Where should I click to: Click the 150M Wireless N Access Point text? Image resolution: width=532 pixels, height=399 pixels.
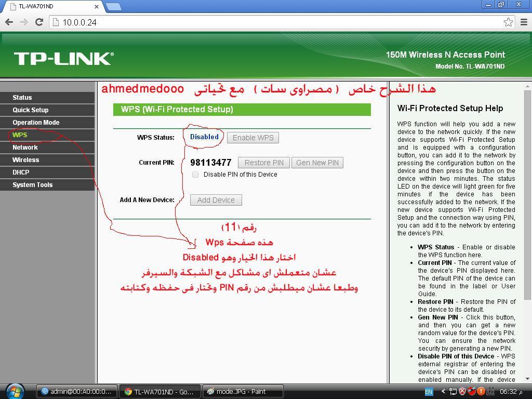pyautogui.click(x=445, y=55)
